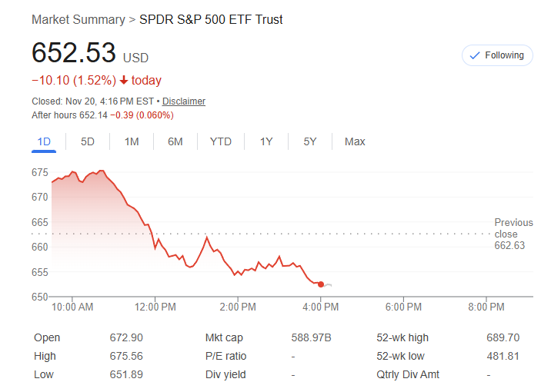The height and width of the screenshot is (392, 551).
Task: Click the red closing price dot on chart
Action: click(321, 284)
